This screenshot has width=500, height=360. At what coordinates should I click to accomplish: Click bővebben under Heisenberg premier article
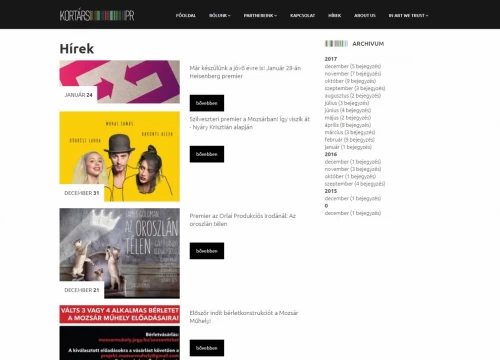click(207, 103)
